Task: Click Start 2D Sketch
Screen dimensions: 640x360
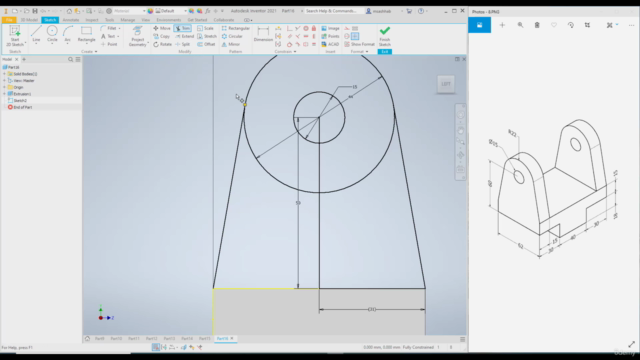Action: point(15,36)
